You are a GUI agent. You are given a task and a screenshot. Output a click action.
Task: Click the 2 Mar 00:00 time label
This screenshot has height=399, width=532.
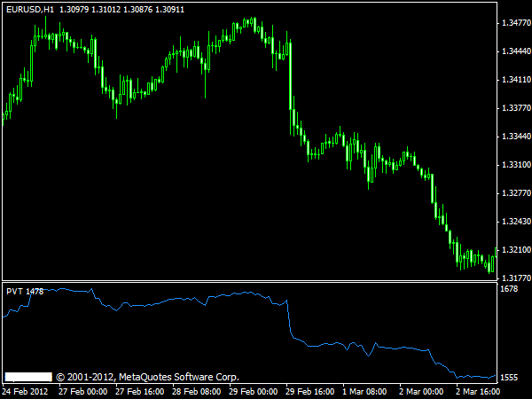click(x=421, y=392)
